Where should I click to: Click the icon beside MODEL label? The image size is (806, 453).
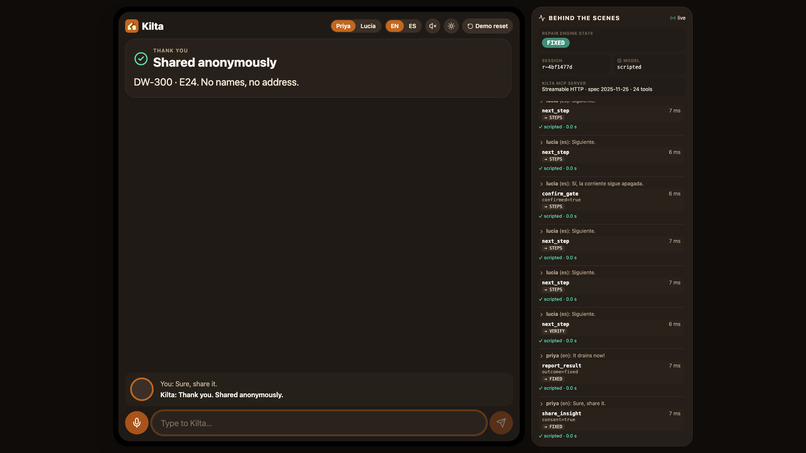[x=619, y=61]
